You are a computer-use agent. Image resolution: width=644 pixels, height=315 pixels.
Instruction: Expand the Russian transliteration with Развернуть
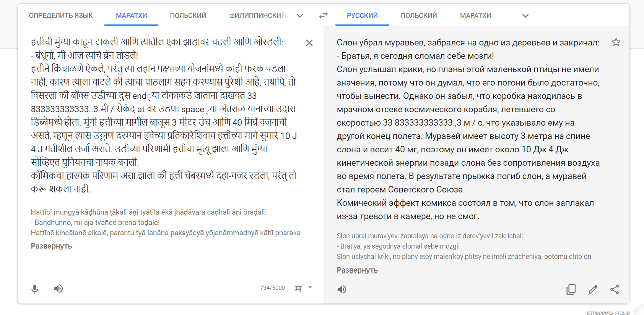point(357,270)
